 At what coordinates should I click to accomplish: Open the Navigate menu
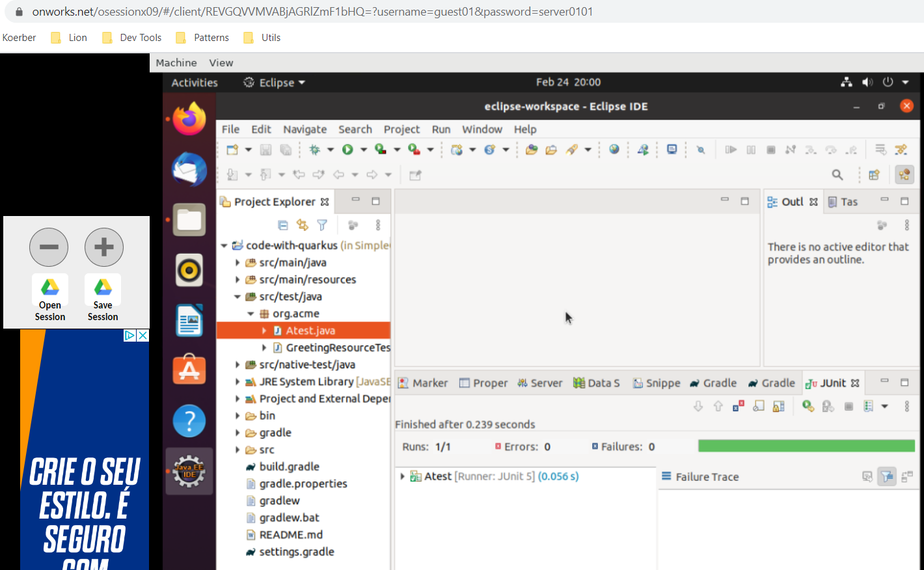click(305, 129)
